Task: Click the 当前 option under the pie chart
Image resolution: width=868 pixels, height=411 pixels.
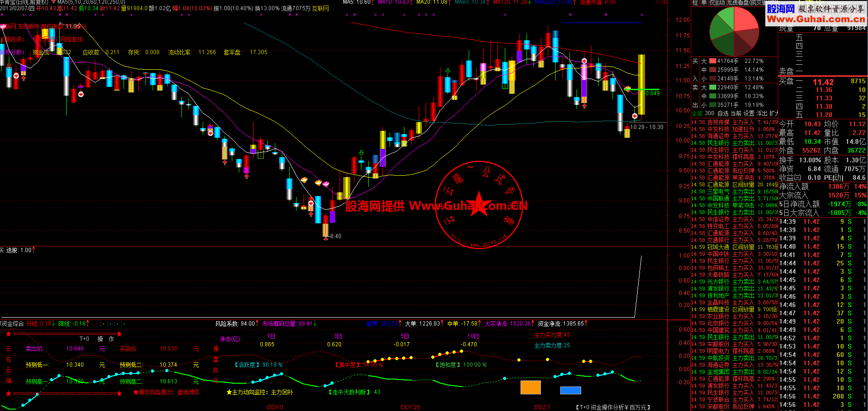Action: tap(736, 113)
